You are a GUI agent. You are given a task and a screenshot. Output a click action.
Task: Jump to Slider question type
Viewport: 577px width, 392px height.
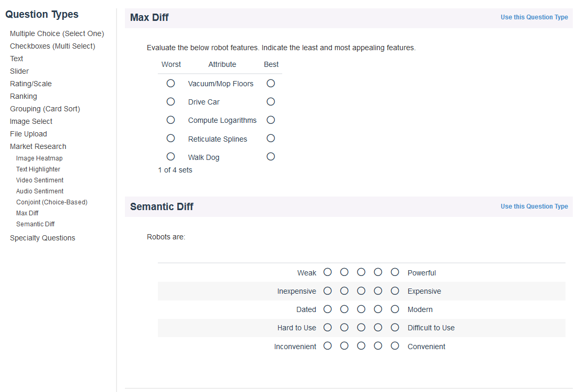coord(19,71)
